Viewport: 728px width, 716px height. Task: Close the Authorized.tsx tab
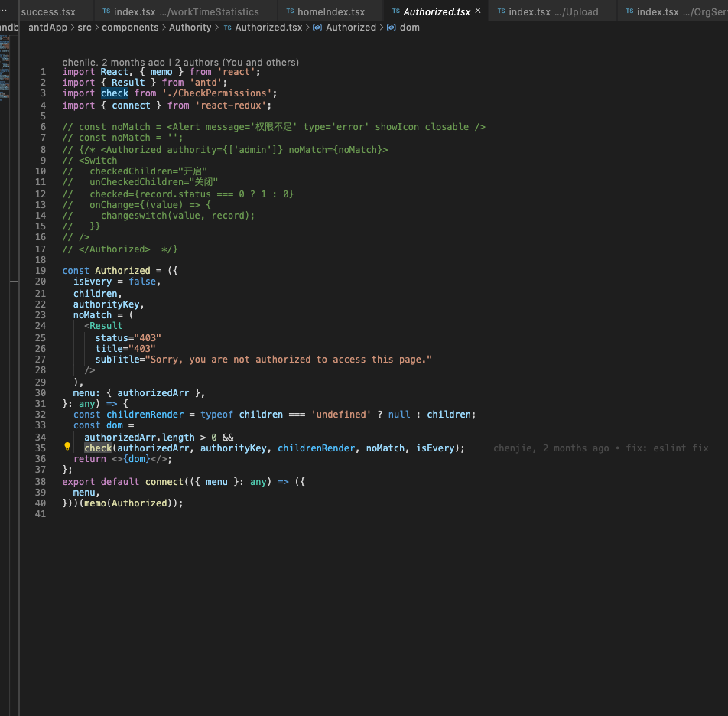point(478,10)
